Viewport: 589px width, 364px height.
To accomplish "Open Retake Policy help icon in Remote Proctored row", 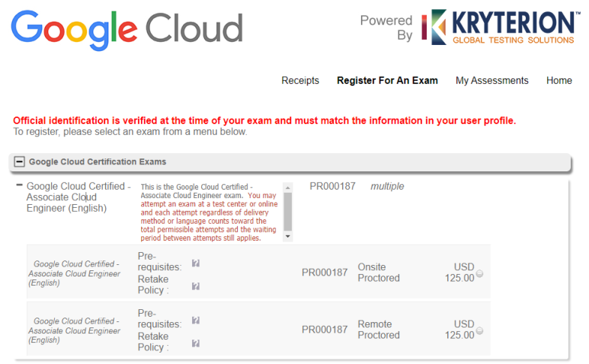I will point(196,343).
